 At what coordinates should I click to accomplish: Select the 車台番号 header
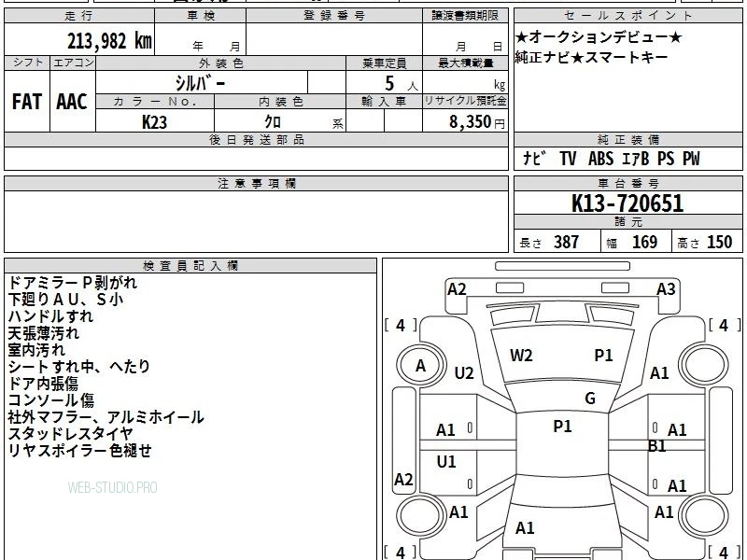click(627, 183)
